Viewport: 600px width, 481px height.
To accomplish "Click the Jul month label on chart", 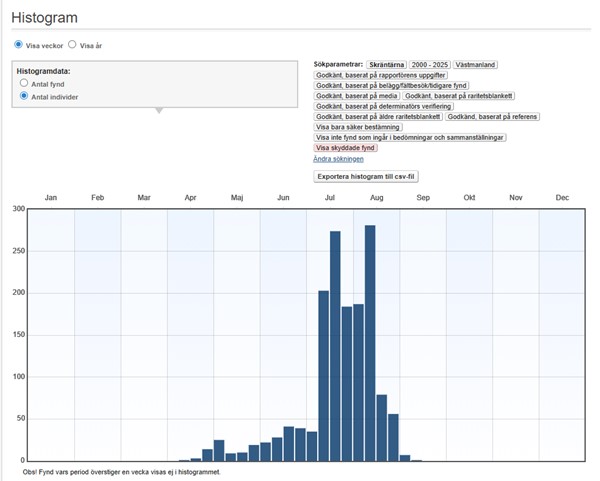I will coord(330,198).
